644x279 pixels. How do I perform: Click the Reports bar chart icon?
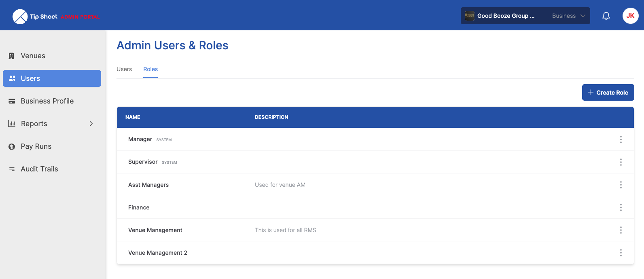click(x=12, y=124)
